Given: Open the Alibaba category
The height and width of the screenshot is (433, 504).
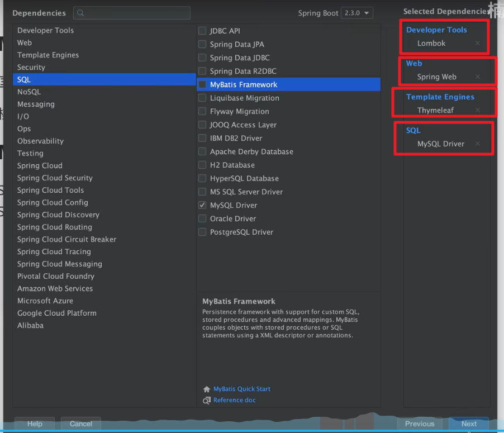Looking at the screenshot, I should coord(104,325).
